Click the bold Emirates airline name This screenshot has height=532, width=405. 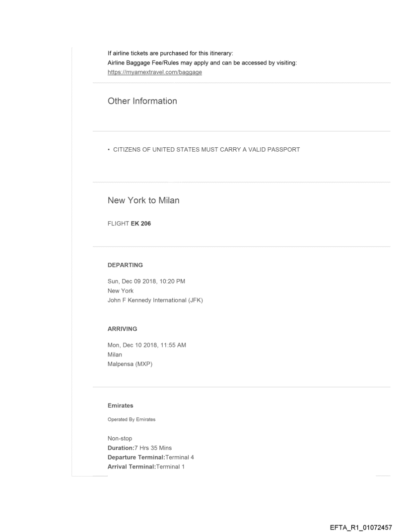122,406
